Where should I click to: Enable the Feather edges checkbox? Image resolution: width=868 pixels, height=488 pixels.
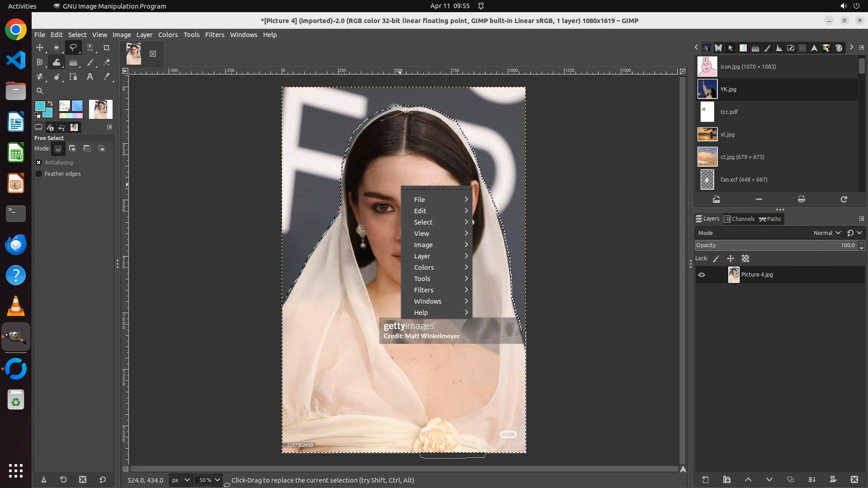[39, 174]
